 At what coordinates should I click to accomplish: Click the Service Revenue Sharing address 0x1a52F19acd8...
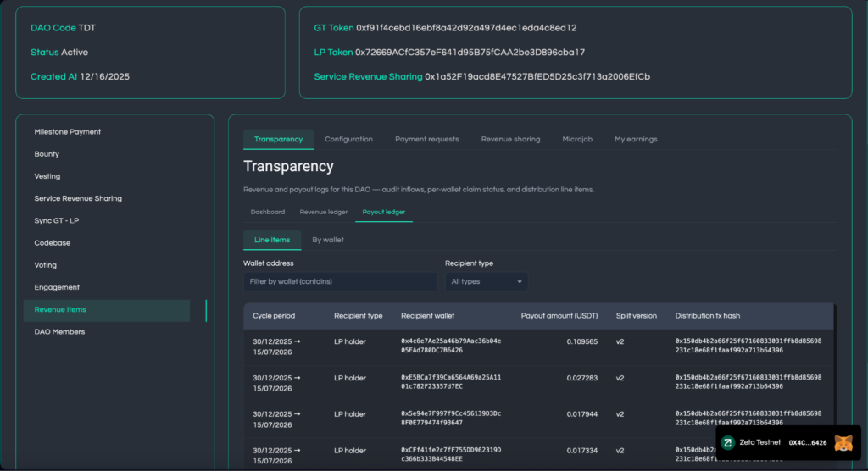tap(537, 76)
